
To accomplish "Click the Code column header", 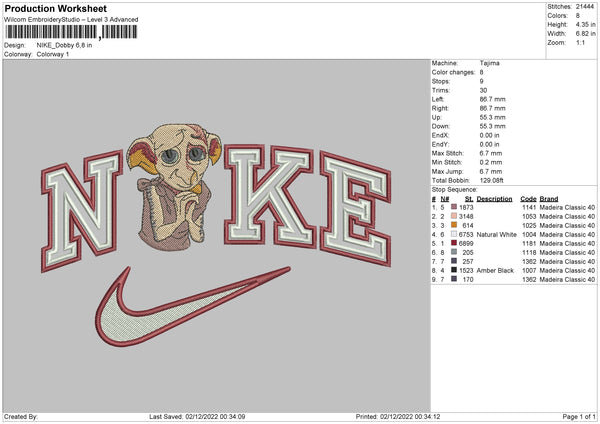I will pos(528,198).
